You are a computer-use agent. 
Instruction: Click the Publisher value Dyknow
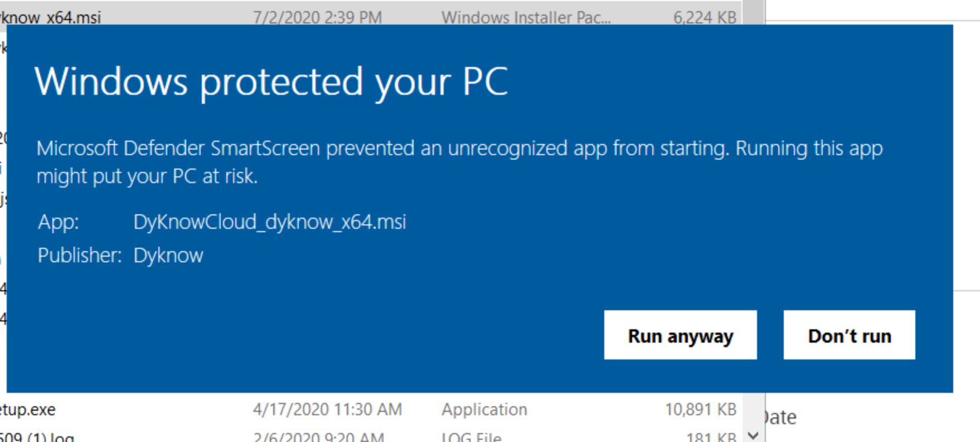pyautogui.click(x=168, y=255)
